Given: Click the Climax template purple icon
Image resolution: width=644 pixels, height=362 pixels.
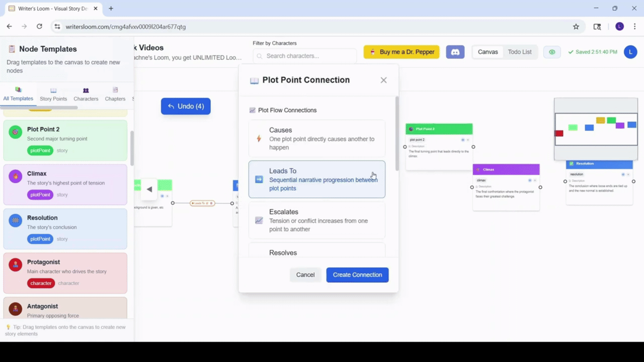Looking at the screenshot, I should [16, 176].
